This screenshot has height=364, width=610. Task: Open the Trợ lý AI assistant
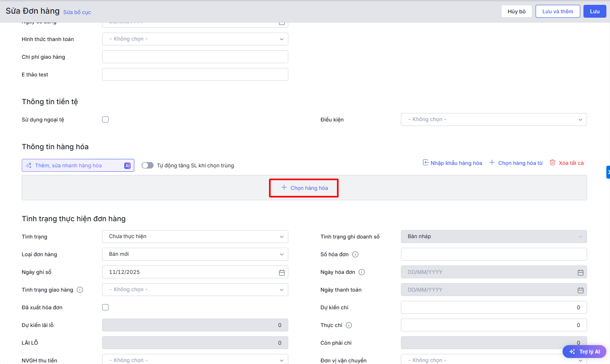(584, 352)
